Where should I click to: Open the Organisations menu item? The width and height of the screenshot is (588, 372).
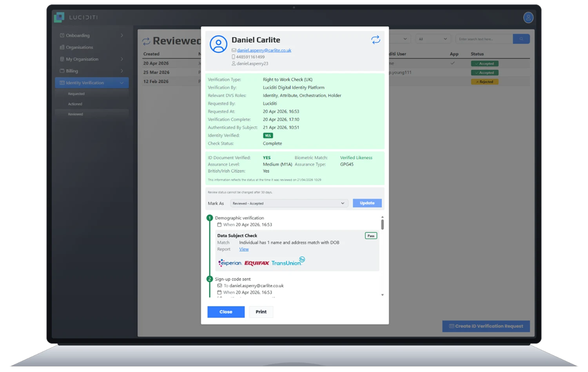click(x=80, y=47)
